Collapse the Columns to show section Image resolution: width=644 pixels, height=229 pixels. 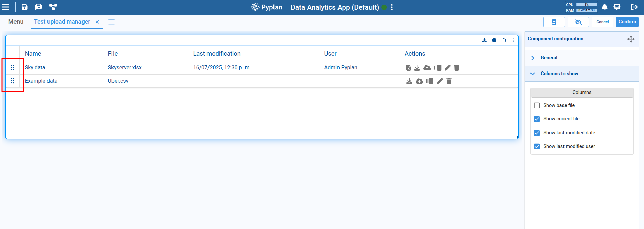pos(559,74)
